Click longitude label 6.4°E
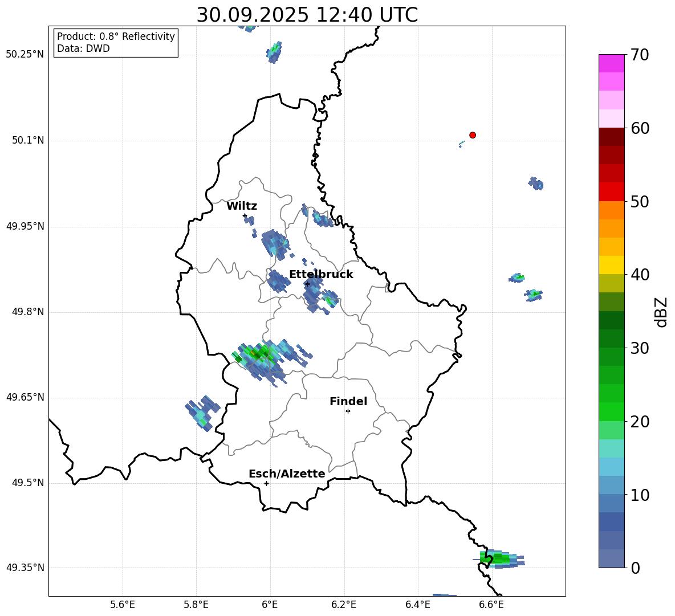 [x=418, y=605]
